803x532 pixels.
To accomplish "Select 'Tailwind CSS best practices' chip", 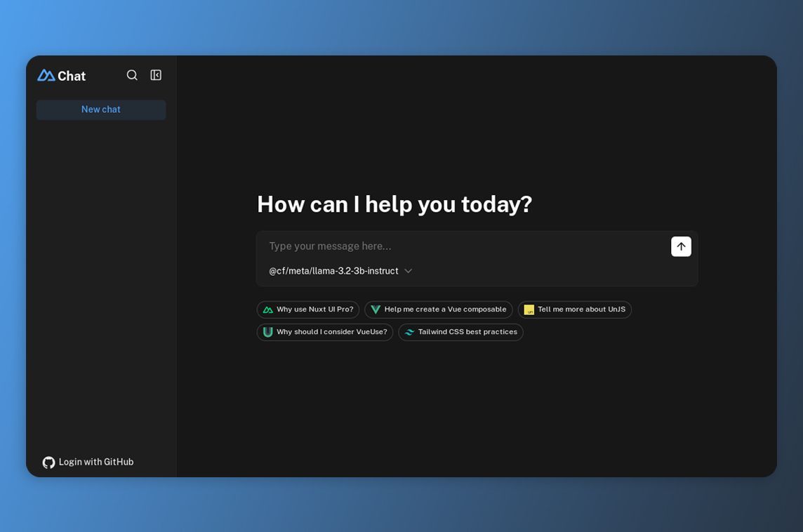I will [x=460, y=332].
